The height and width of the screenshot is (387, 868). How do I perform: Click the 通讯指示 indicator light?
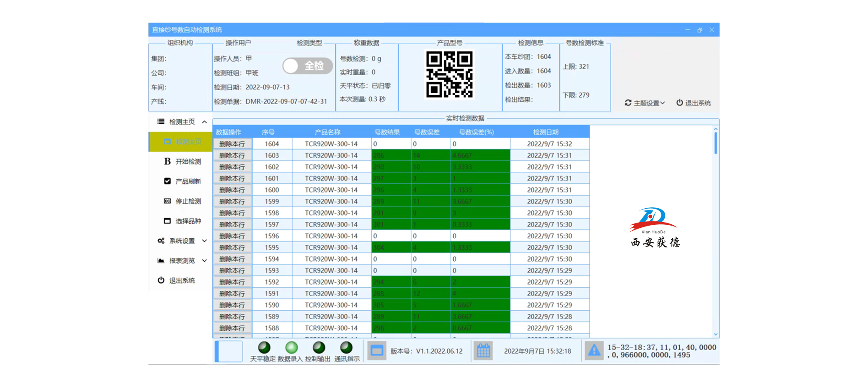pos(346,348)
